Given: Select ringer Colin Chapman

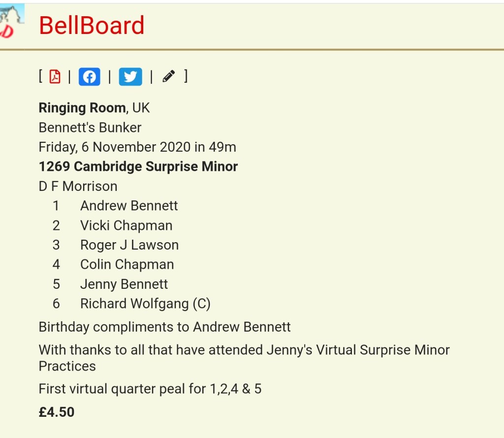Looking at the screenshot, I should click(127, 265).
